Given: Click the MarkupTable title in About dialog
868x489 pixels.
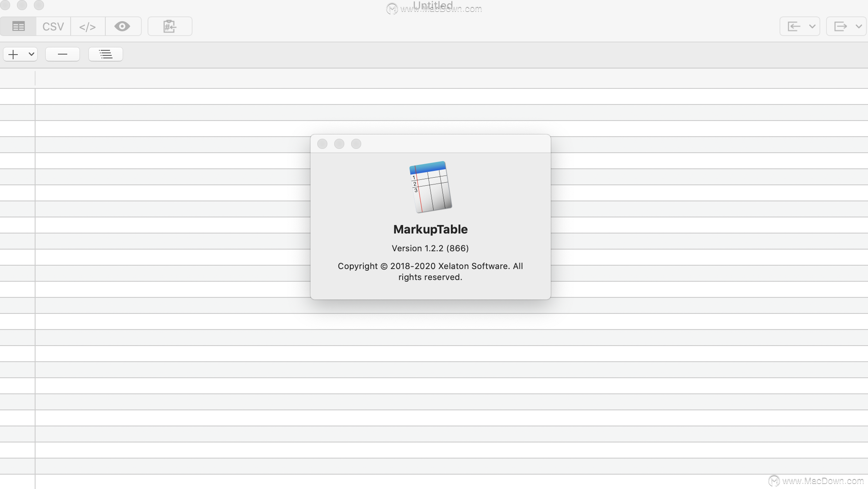Looking at the screenshot, I should point(430,229).
